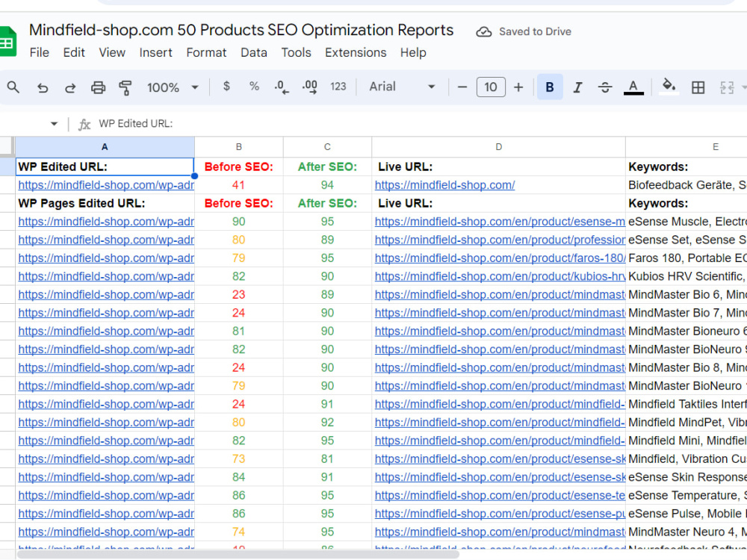Follow the faros-180 product live URL

coord(500,258)
